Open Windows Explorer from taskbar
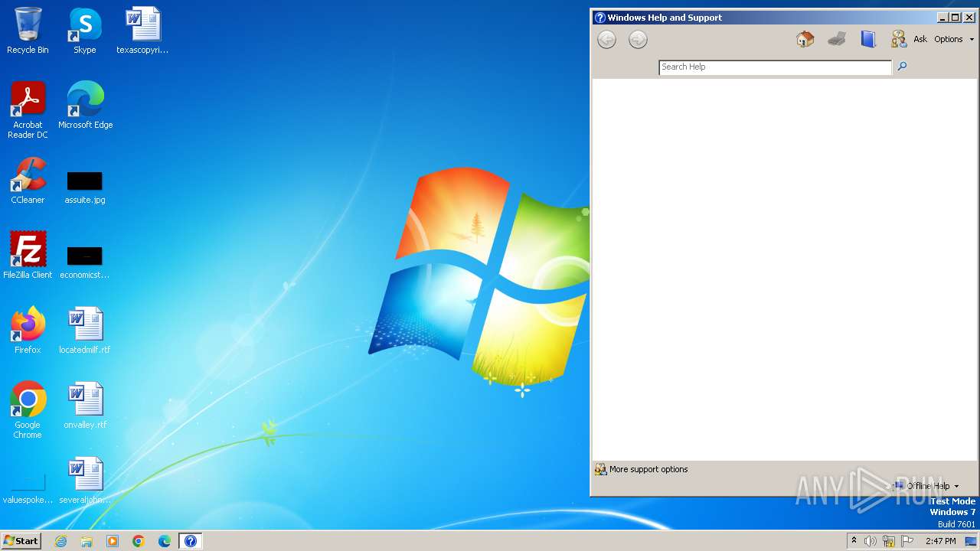 click(87, 541)
